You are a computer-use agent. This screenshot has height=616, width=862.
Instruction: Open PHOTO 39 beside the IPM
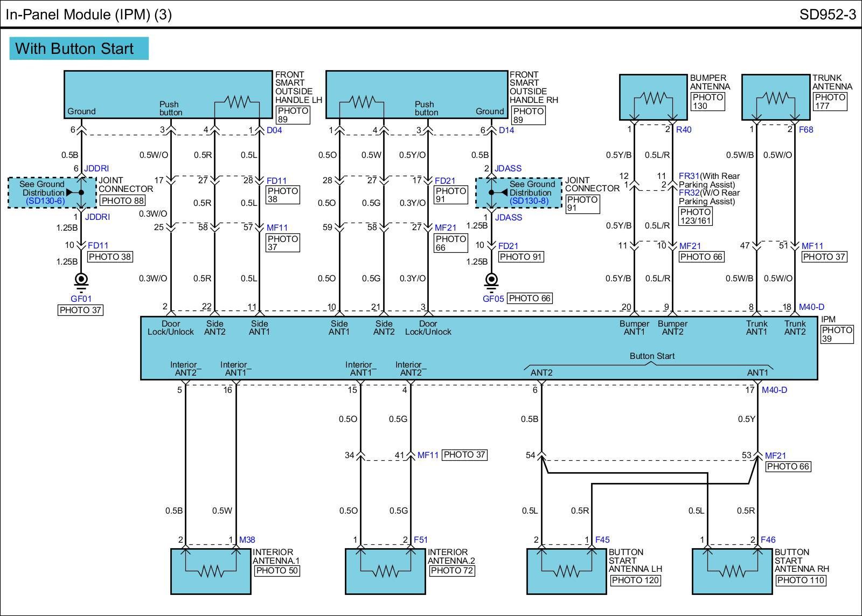tap(836, 334)
